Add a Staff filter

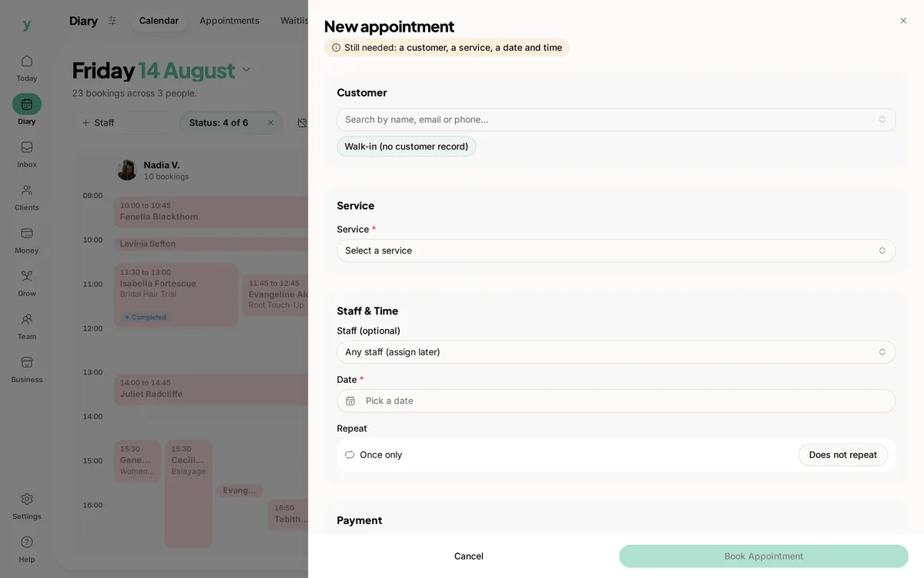point(99,123)
